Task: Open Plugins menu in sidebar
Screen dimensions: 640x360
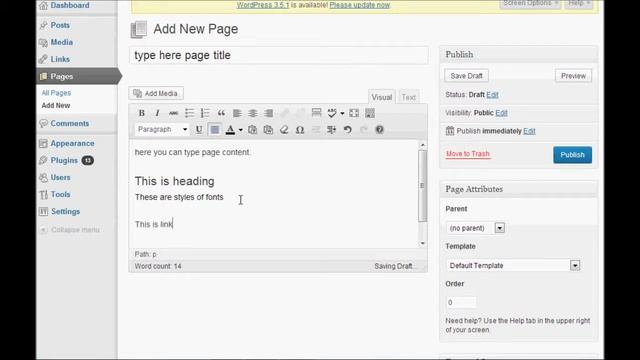Action: coord(65,160)
